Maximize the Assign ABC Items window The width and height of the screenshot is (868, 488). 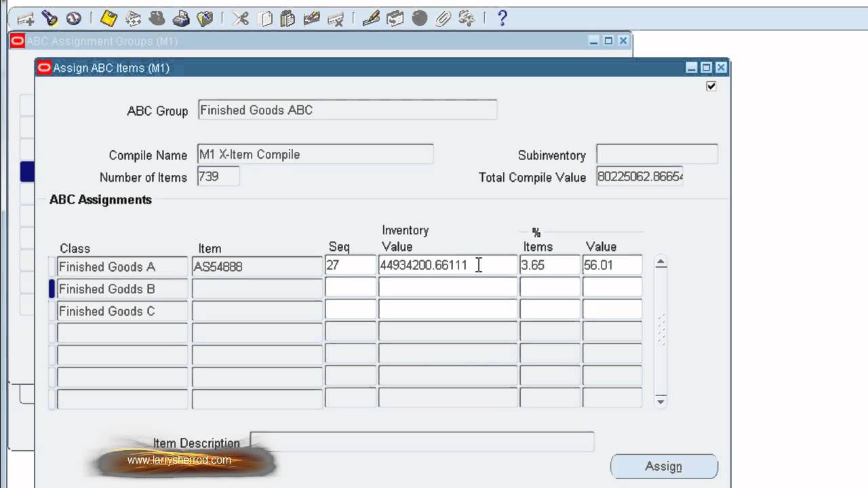pyautogui.click(x=706, y=68)
